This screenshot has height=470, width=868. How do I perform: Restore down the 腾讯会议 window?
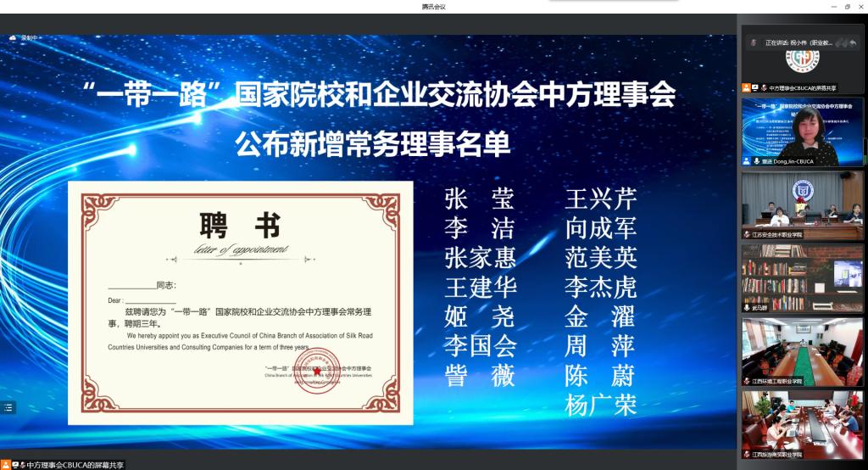tap(848, 7)
